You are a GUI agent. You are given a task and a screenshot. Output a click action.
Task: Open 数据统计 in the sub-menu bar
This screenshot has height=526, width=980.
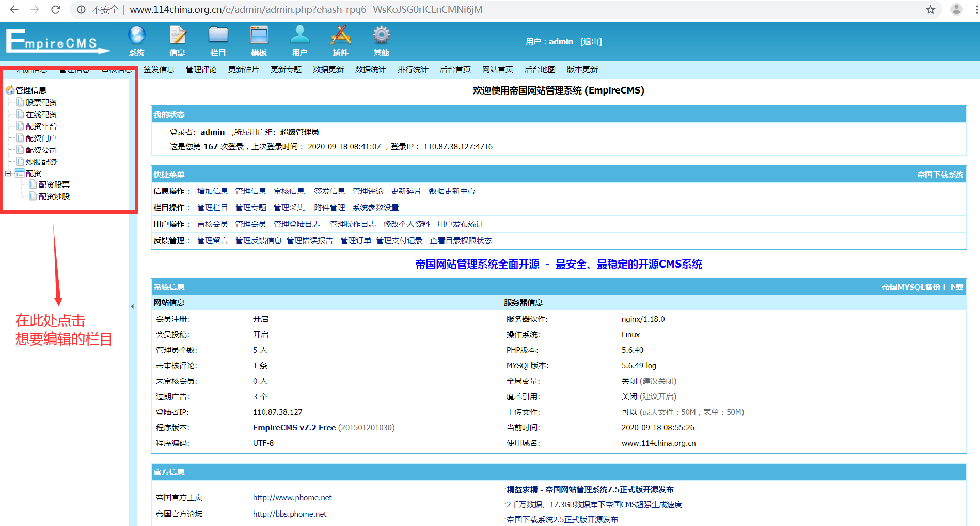click(371, 69)
